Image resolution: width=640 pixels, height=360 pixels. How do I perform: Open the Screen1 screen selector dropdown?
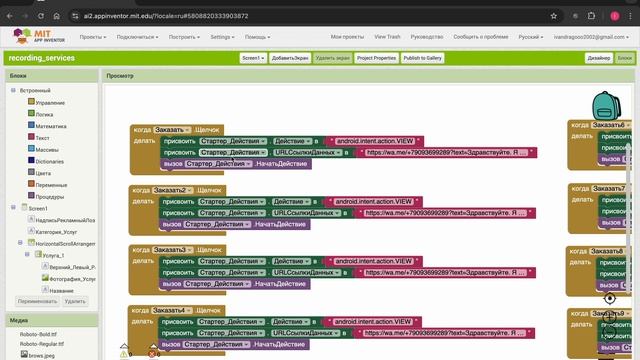pos(253,58)
